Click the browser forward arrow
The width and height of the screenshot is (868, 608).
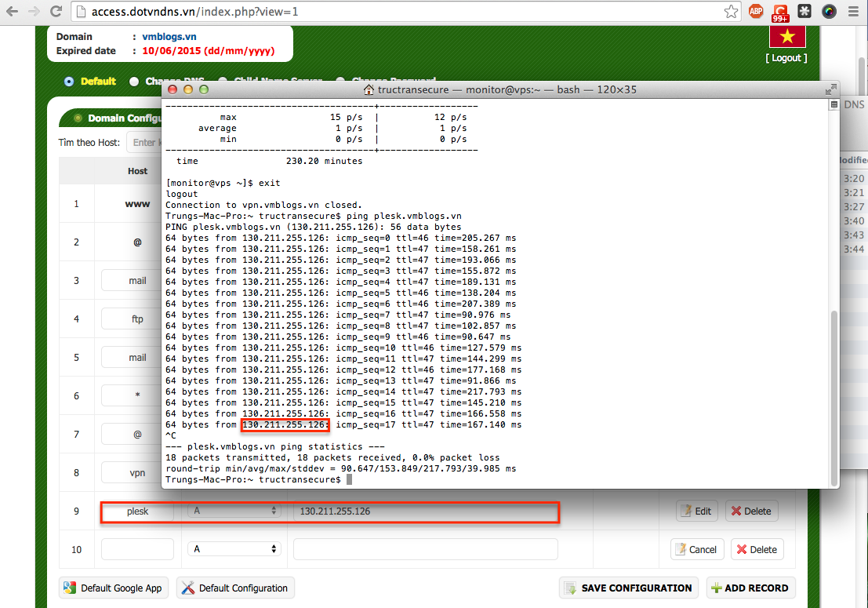click(x=34, y=12)
